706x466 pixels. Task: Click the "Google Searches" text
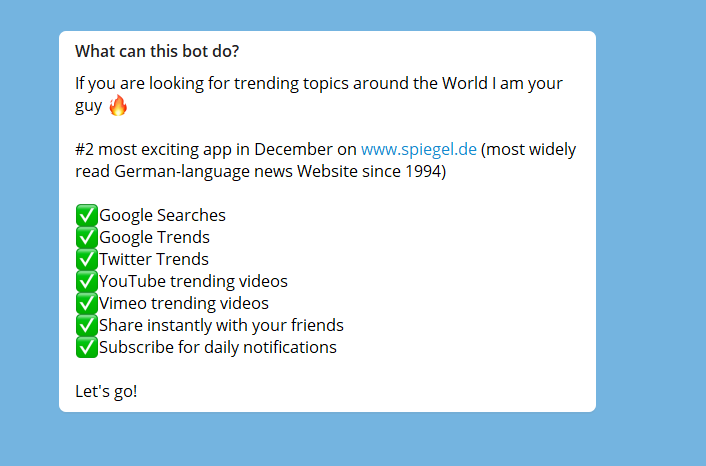(x=162, y=215)
